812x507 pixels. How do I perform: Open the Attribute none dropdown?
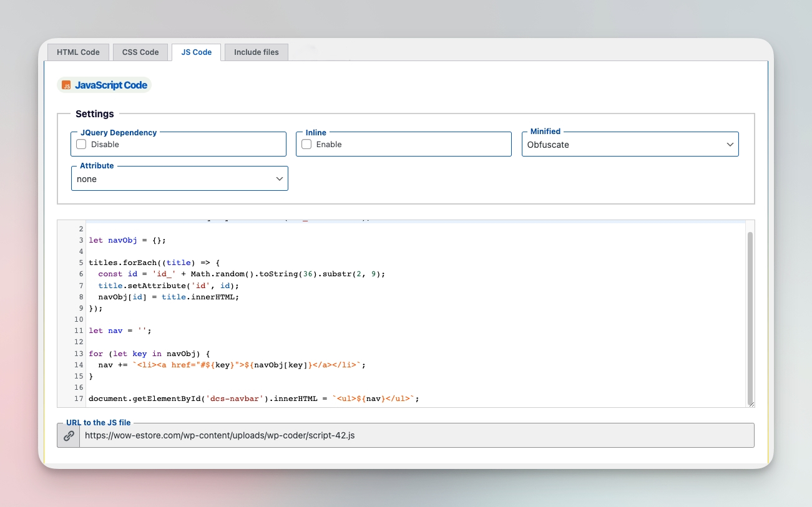[x=180, y=179]
